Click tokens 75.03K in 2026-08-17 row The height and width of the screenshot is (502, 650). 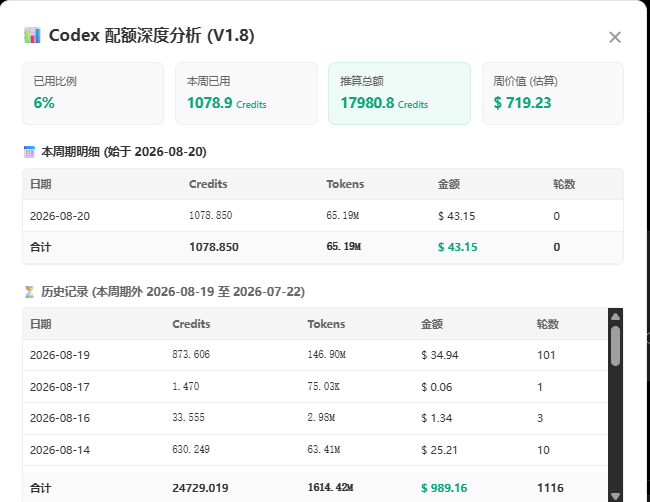(x=324, y=386)
